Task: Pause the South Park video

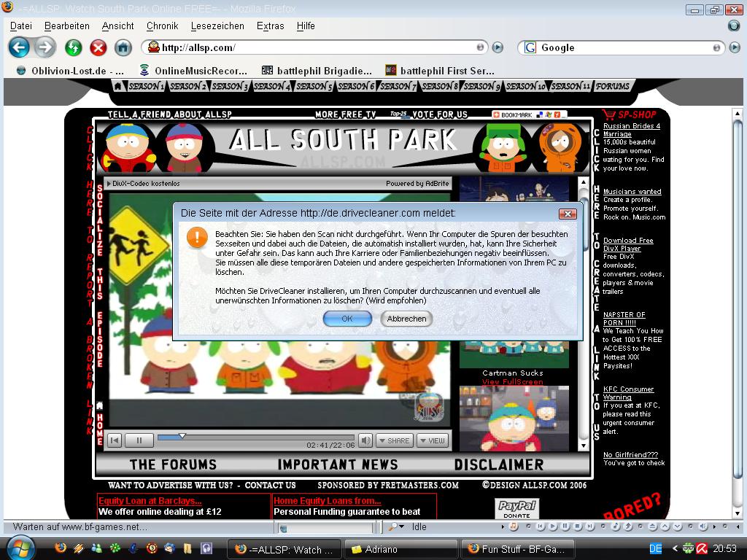Action: point(139,440)
